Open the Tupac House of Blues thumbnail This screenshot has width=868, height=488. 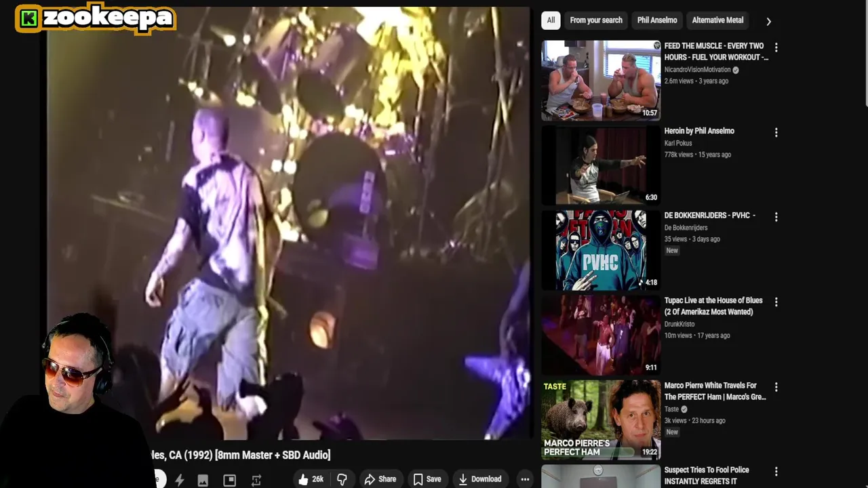pyautogui.click(x=601, y=335)
